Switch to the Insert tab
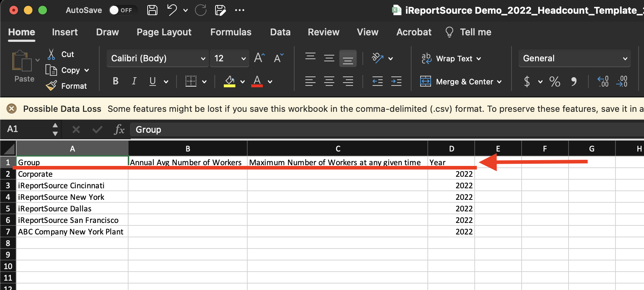 (x=65, y=32)
